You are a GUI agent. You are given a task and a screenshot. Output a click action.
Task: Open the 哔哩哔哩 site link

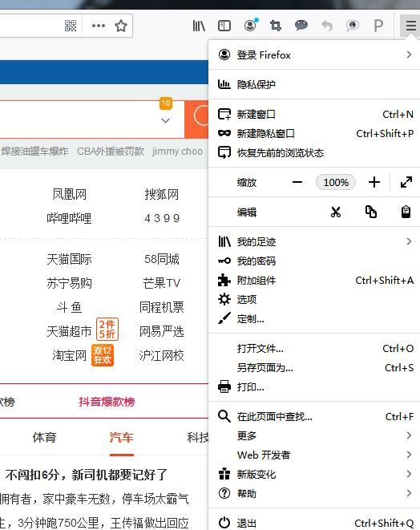click(x=69, y=218)
